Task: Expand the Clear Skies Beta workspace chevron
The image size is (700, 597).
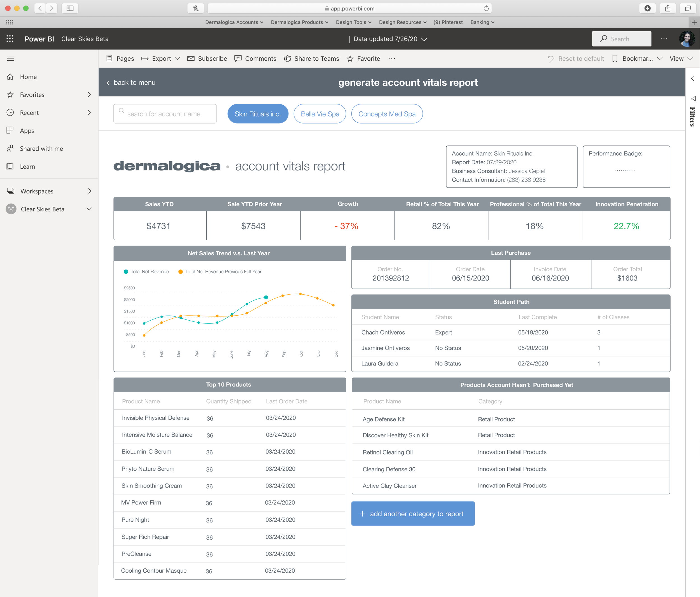Action: pos(89,209)
